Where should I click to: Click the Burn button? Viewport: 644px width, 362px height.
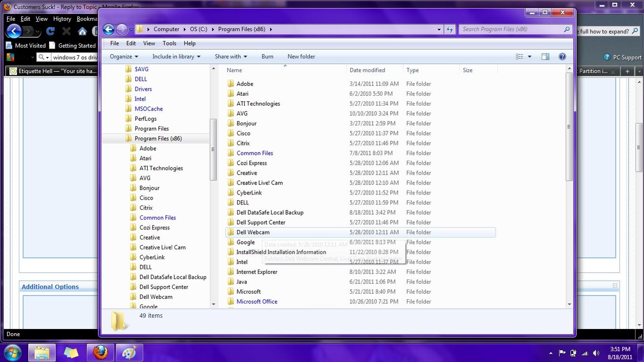pos(267,57)
